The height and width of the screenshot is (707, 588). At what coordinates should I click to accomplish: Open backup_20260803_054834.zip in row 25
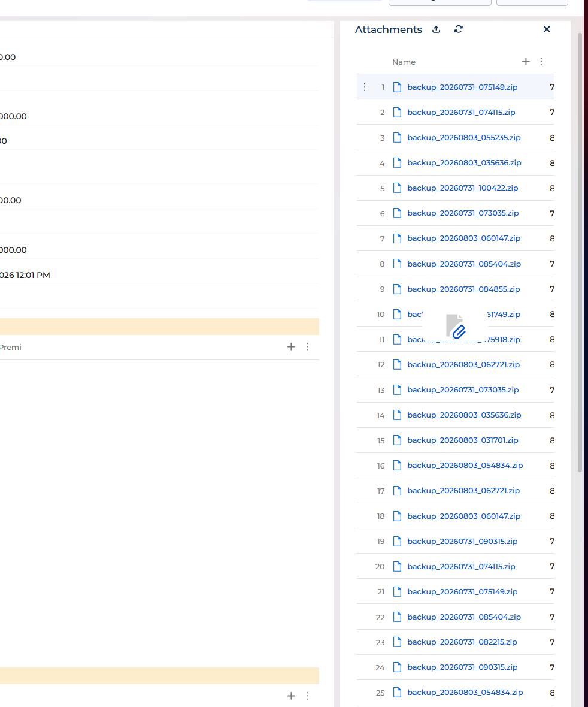coord(465,693)
